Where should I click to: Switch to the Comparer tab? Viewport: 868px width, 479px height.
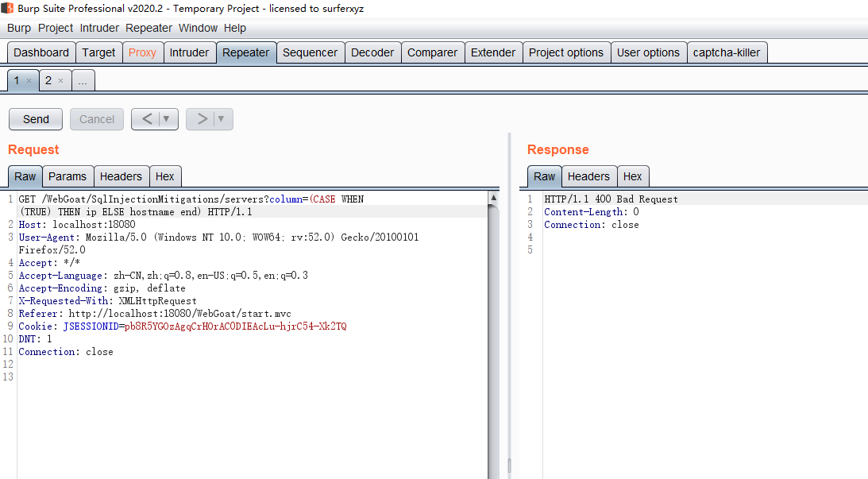click(432, 52)
